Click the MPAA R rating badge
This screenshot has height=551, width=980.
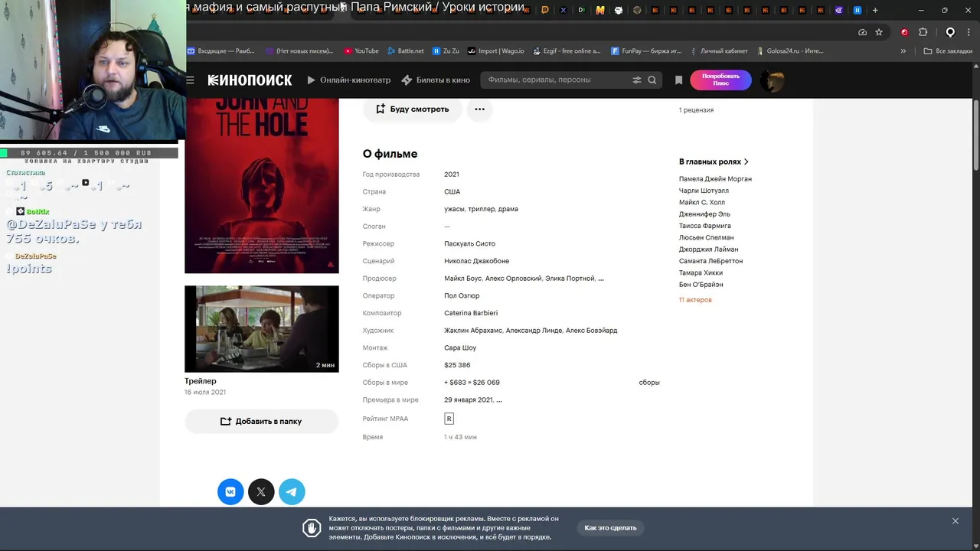[x=449, y=419]
